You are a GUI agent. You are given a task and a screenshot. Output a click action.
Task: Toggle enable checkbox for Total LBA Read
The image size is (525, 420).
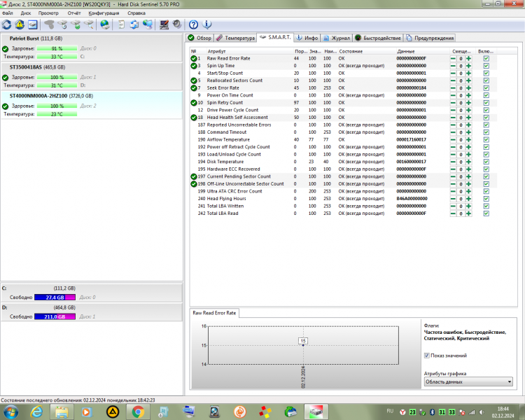click(x=486, y=213)
